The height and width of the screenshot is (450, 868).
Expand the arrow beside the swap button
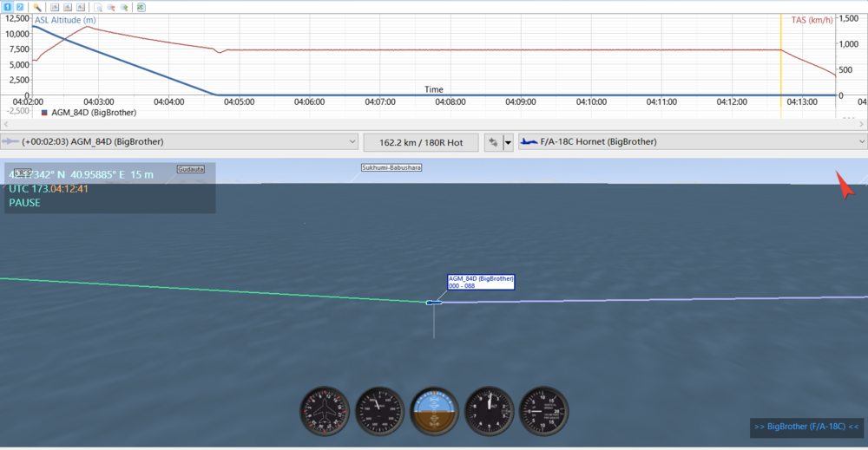click(508, 142)
